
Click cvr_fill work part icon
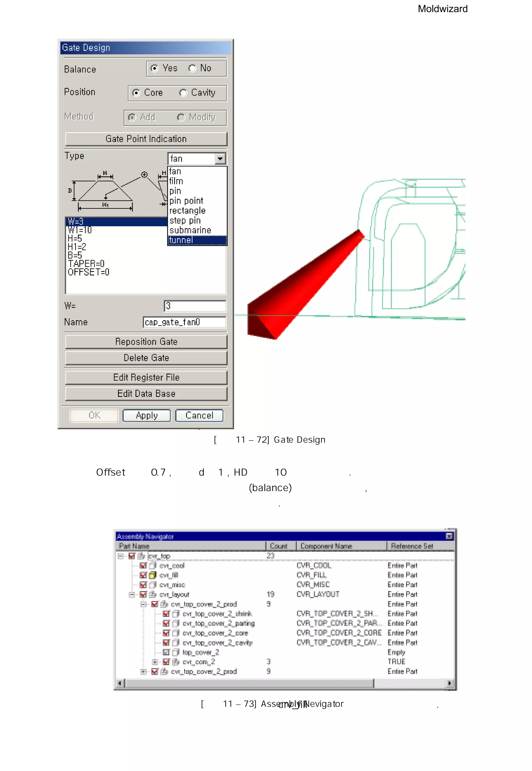(x=153, y=575)
